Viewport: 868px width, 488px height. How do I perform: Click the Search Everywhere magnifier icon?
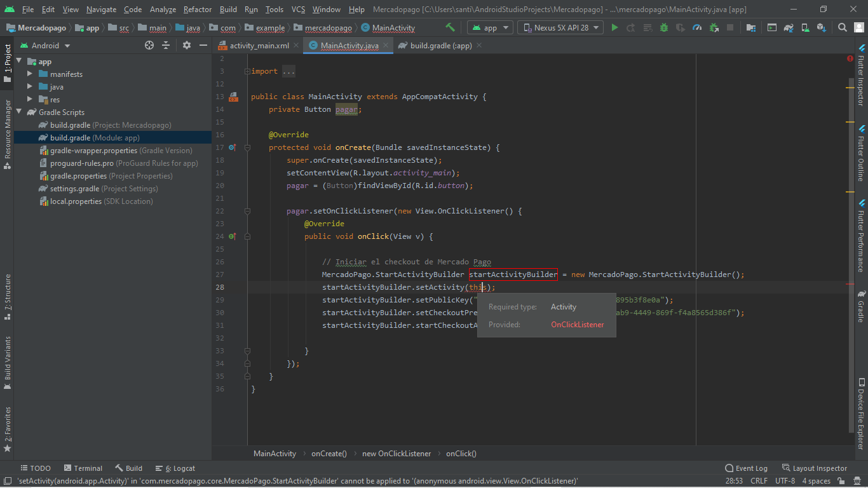point(842,27)
